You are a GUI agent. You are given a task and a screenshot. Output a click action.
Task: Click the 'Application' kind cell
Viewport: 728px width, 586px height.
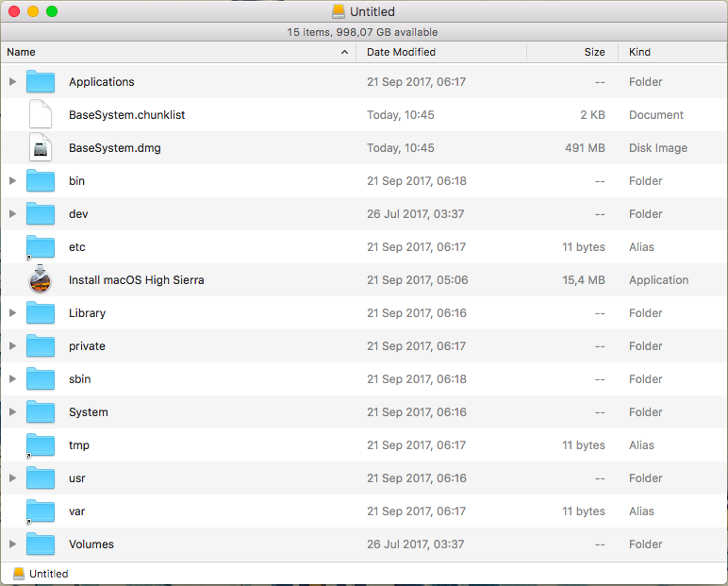[659, 280]
